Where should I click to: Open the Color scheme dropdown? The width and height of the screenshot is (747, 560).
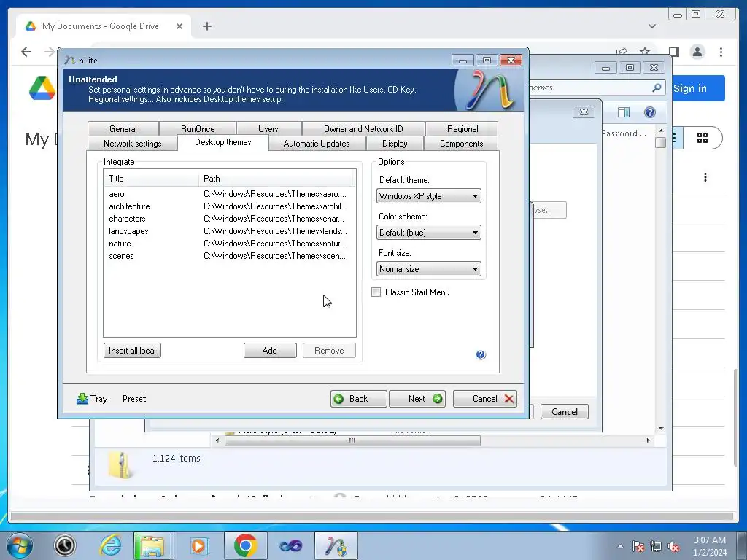(x=428, y=233)
